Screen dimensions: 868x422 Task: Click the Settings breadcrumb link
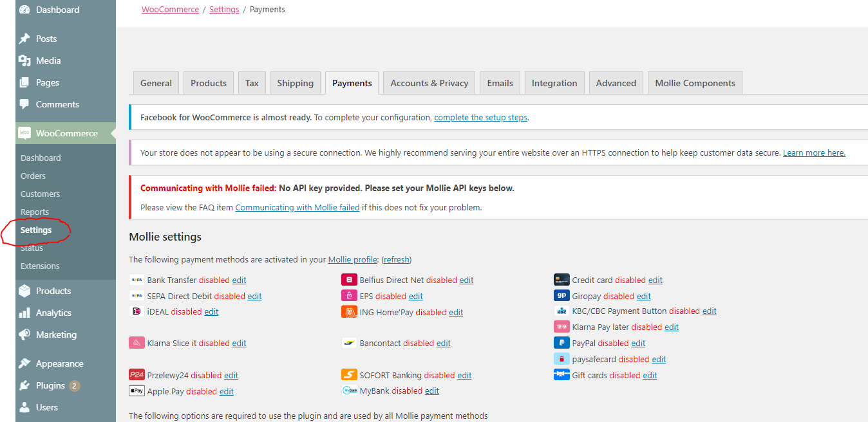tap(224, 10)
